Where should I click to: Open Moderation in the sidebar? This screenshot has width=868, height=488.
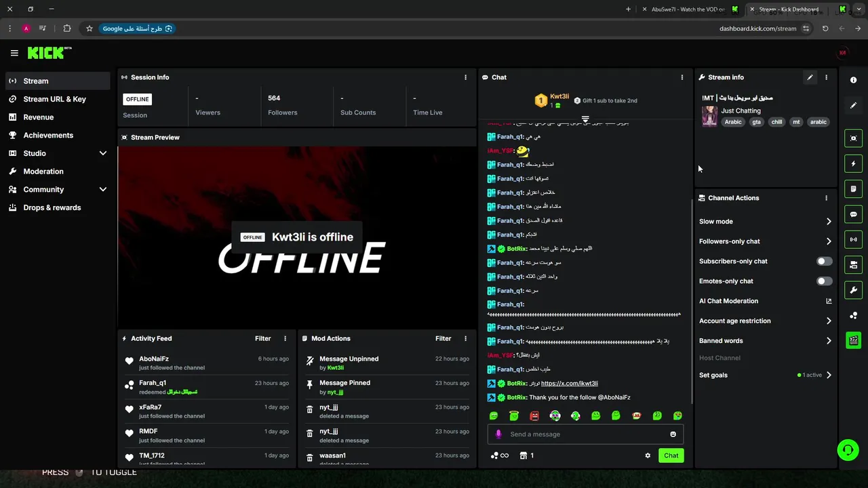tap(58, 171)
